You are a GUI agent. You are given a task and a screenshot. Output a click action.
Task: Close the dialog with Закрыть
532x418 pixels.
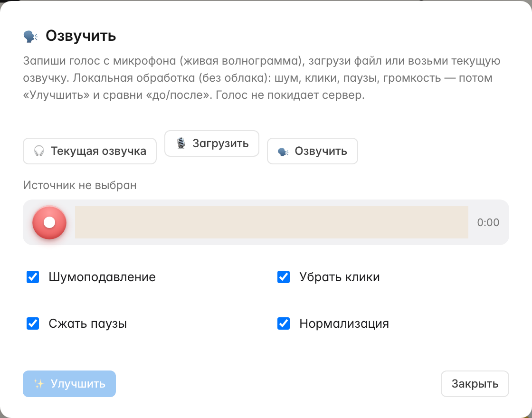tap(475, 384)
